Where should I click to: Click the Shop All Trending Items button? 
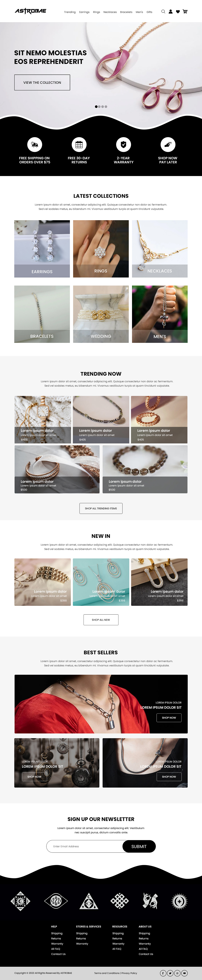click(x=101, y=508)
